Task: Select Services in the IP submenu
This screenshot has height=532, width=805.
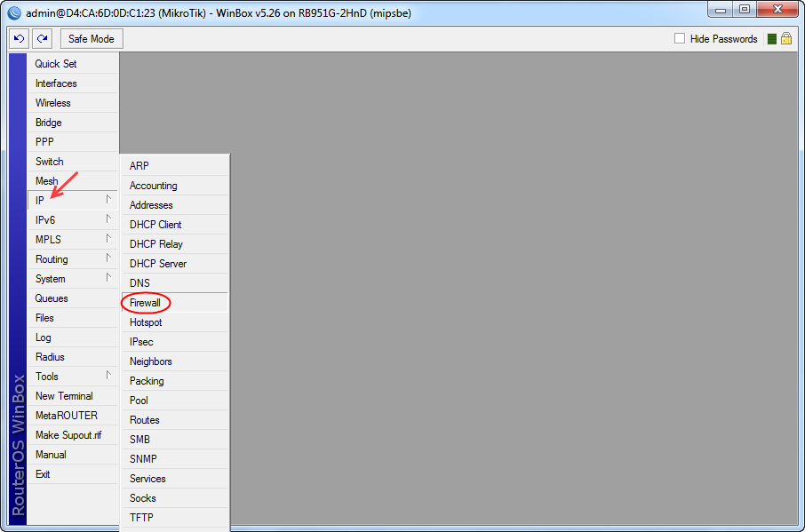Action: click(174, 478)
